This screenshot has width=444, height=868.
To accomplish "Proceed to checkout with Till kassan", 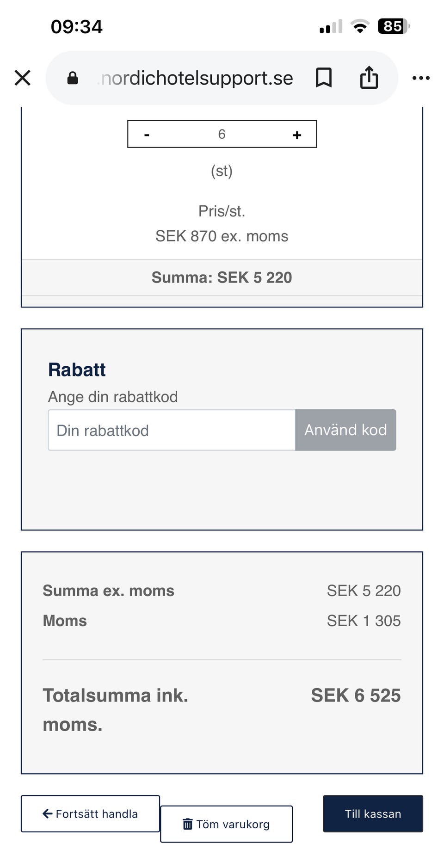I will 373,814.
